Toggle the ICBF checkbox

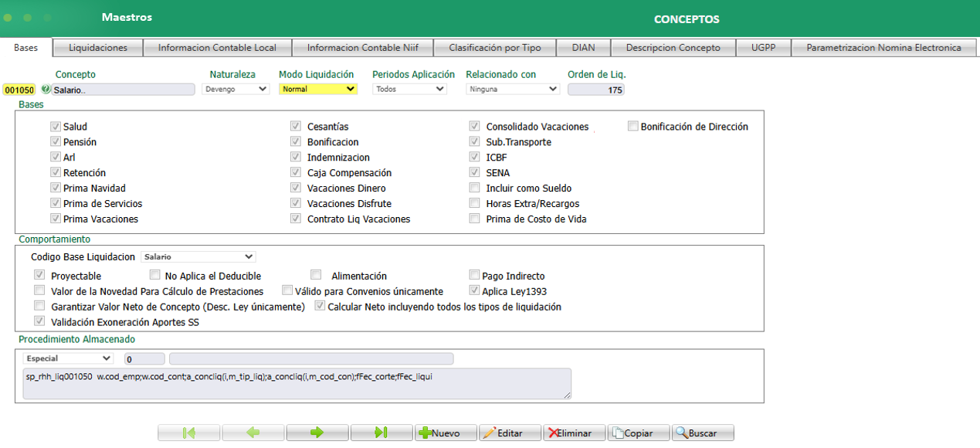[x=475, y=158]
